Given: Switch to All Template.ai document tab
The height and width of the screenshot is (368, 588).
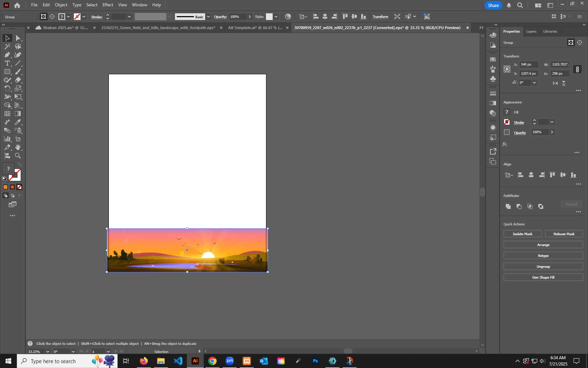Looking at the screenshot, I should tap(255, 28).
